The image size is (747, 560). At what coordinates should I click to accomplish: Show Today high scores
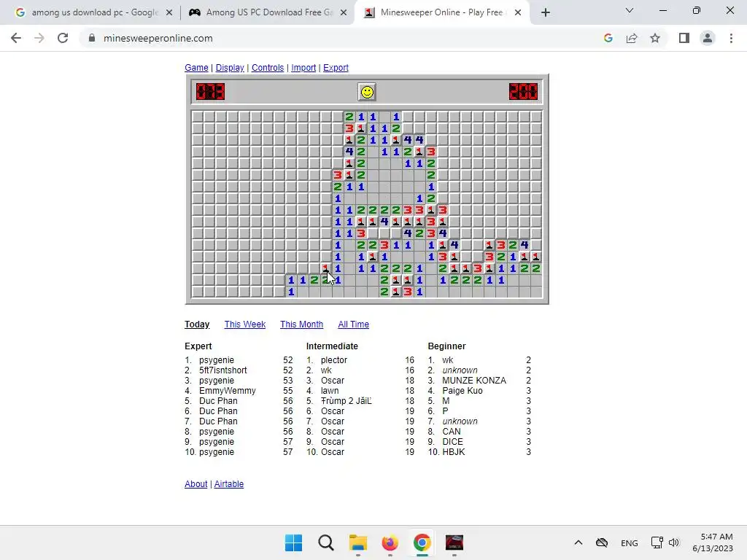click(197, 324)
